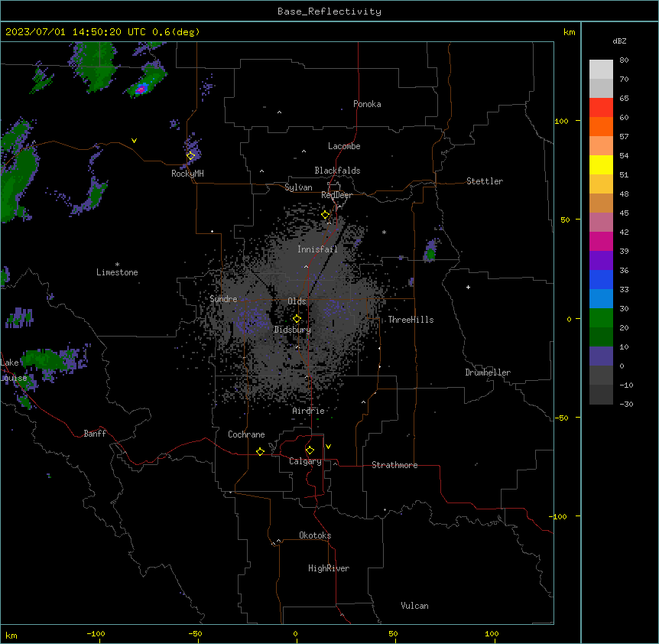Click the 100 tick label on the vertical axis
Image resolution: width=659 pixels, height=644 pixels.
click(x=561, y=121)
